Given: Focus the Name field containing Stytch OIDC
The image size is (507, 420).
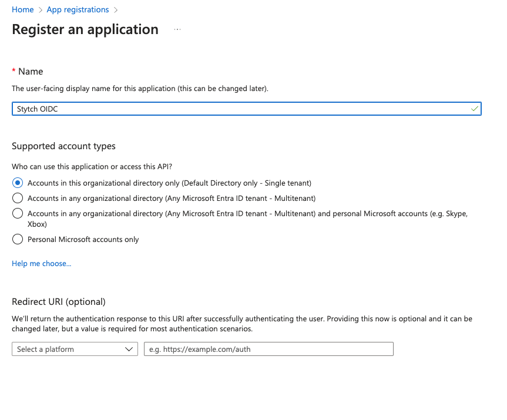Looking at the screenshot, I should (x=246, y=109).
